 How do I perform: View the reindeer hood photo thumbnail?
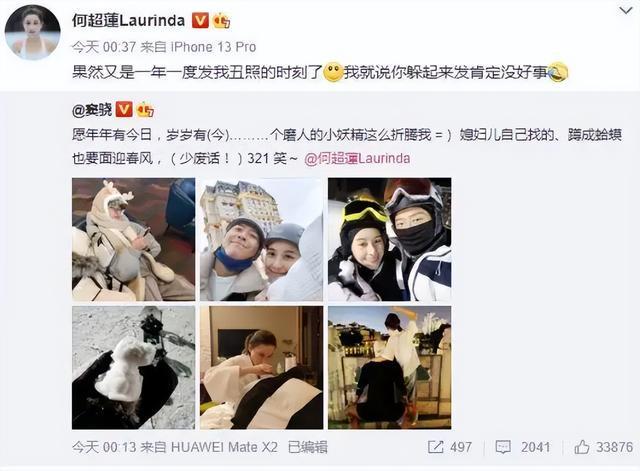tap(133, 239)
